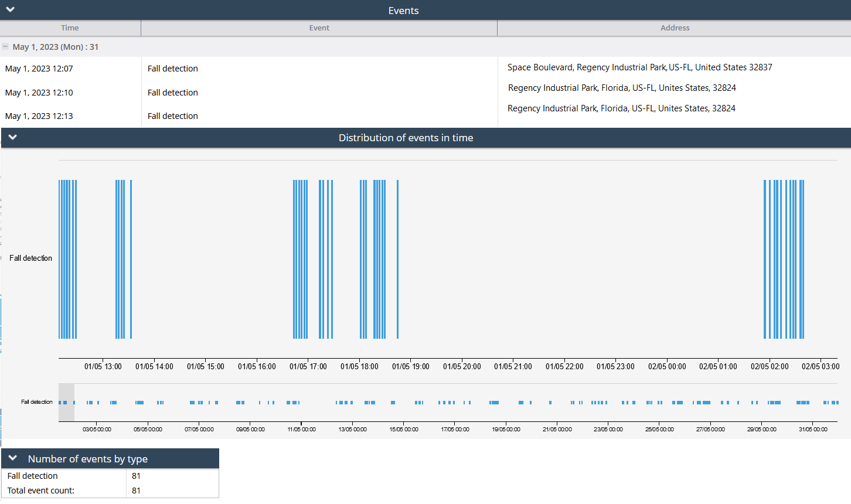Click Fall detection in the 12:10 row
Screen dimensions: 851x504
[173, 93]
